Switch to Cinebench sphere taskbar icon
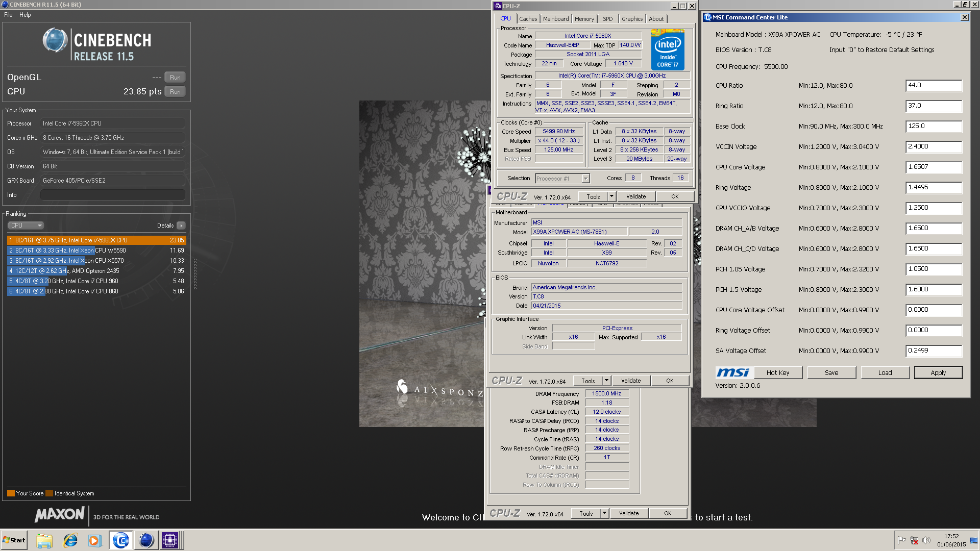The width and height of the screenshot is (980, 551). [146, 540]
